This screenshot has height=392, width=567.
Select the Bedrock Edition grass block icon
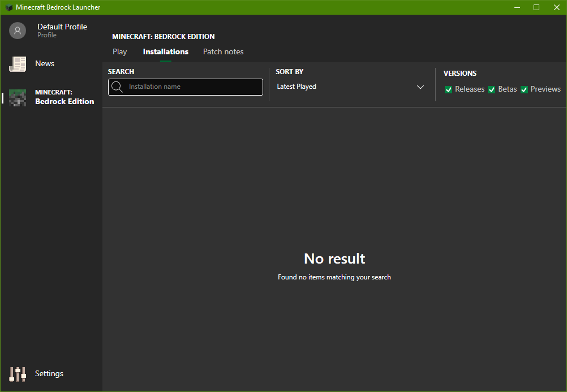click(18, 98)
